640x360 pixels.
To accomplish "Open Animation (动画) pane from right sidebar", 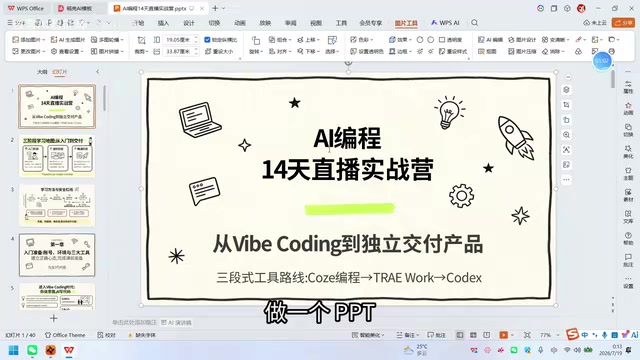I will (628, 109).
